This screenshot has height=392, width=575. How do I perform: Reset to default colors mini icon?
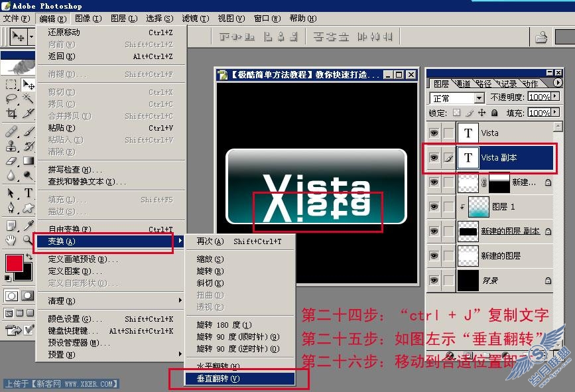pos(7,279)
